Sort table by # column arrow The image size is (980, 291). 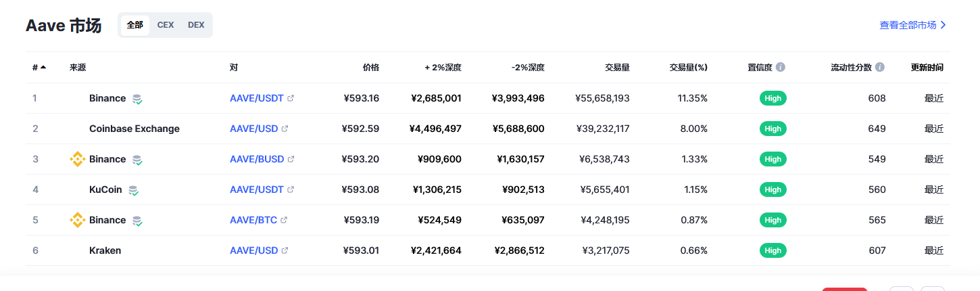43,68
